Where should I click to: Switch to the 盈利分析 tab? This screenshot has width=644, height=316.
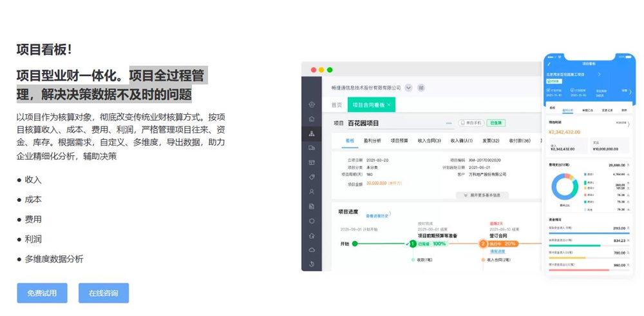pos(372,141)
